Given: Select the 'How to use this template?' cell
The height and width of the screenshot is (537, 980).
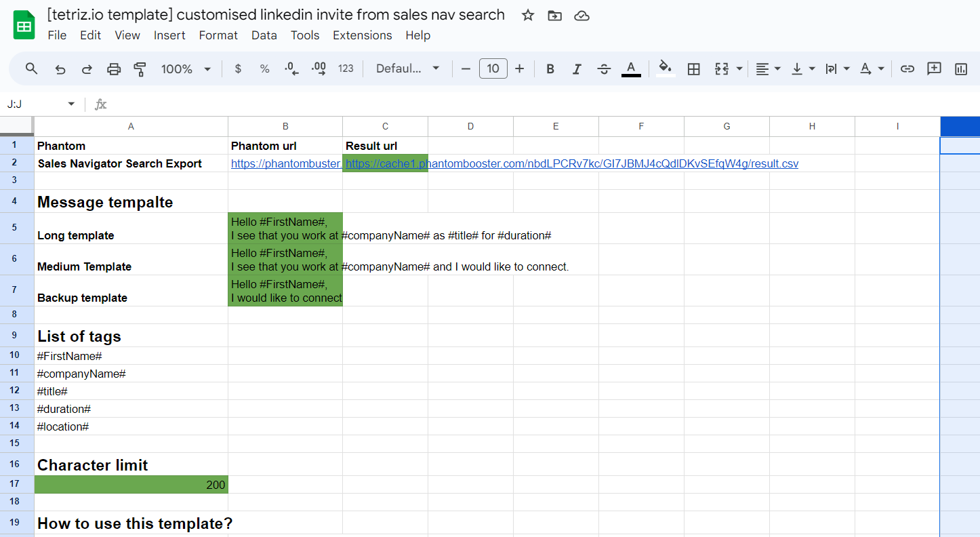Looking at the screenshot, I should click(131, 523).
